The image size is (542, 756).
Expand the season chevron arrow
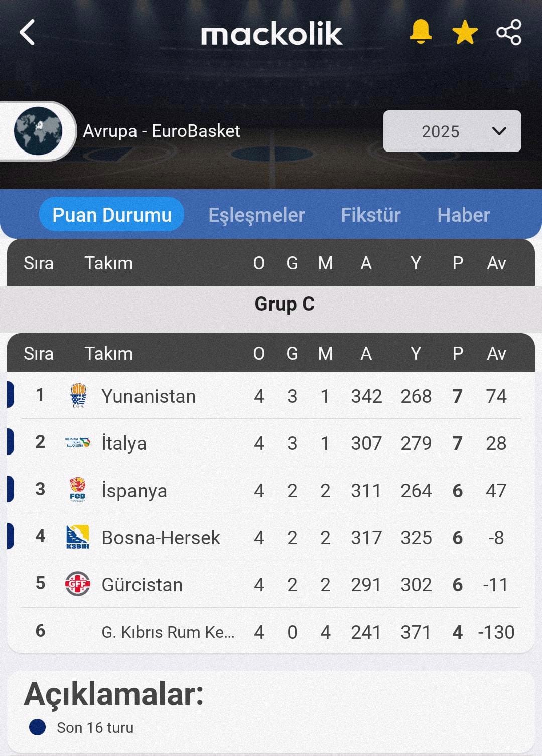tap(499, 131)
